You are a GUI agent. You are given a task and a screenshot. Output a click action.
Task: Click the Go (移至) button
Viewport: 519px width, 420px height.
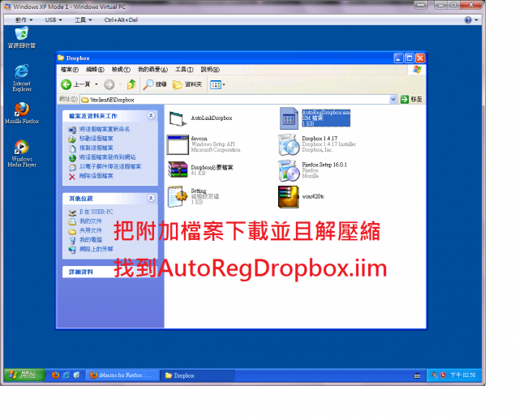[411, 99]
